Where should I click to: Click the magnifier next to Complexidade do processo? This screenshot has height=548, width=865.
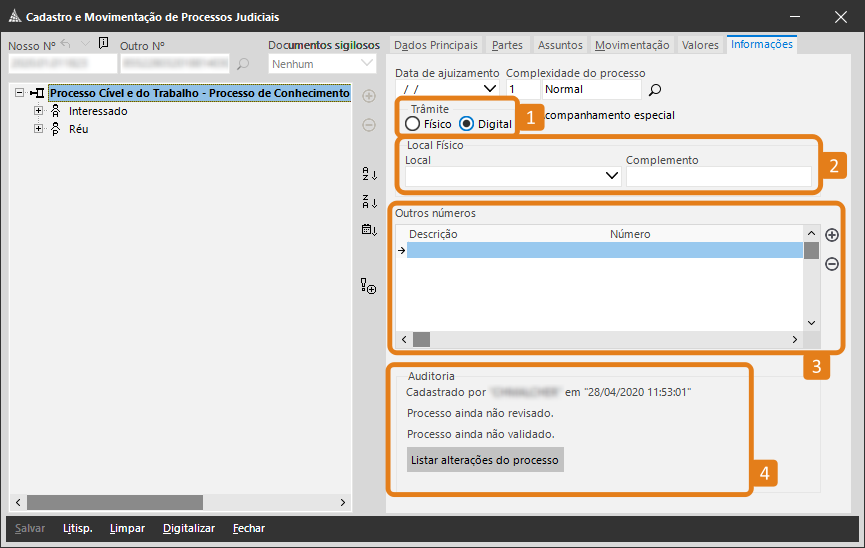tap(656, 90)
